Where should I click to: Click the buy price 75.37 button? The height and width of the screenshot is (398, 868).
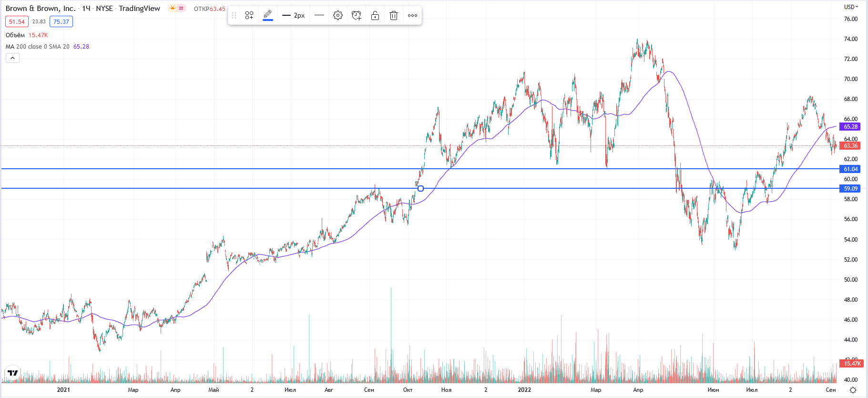pos(61,21)
